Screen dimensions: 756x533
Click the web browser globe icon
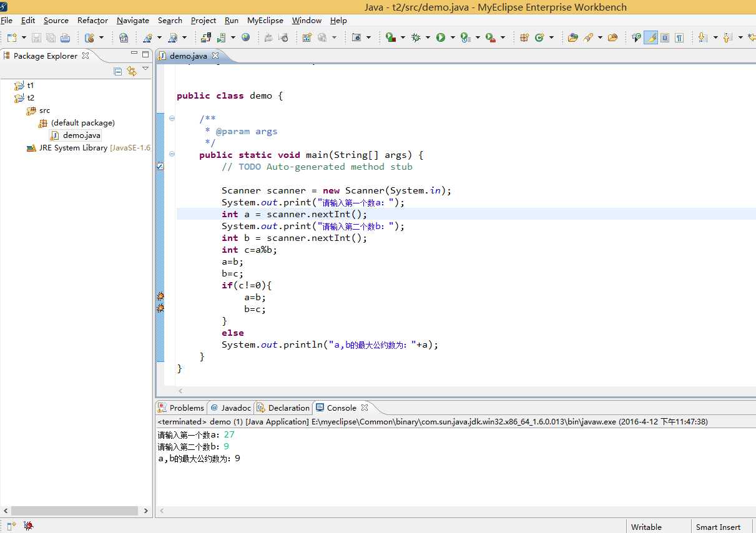point(246,37)
